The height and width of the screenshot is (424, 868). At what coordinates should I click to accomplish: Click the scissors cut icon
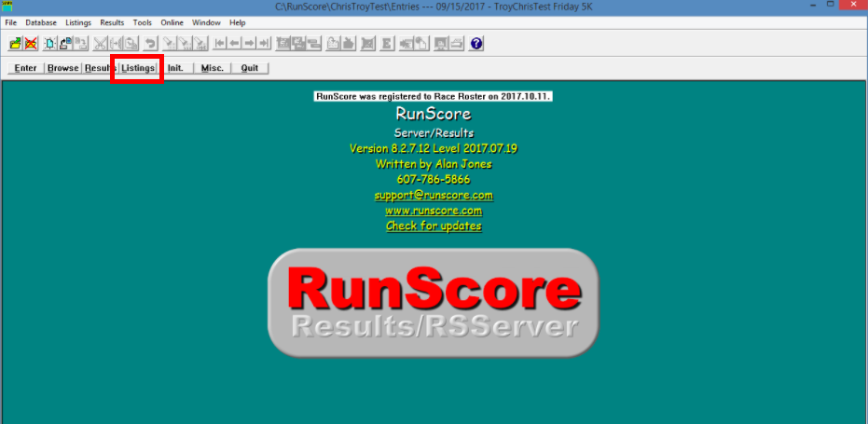(x=100, y=44)
